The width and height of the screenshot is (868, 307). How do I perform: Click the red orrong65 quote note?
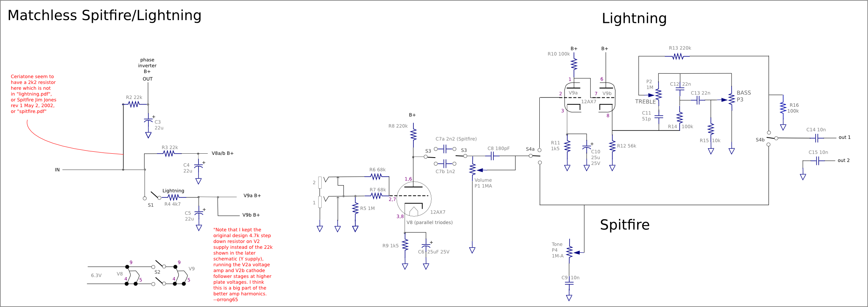pos(243,265)
